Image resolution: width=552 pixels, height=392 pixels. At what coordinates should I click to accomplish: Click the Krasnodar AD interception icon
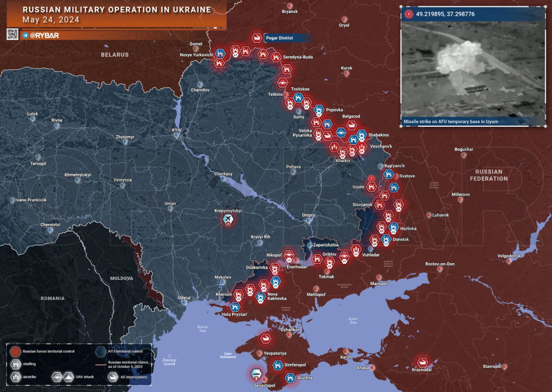pos(422,361)
